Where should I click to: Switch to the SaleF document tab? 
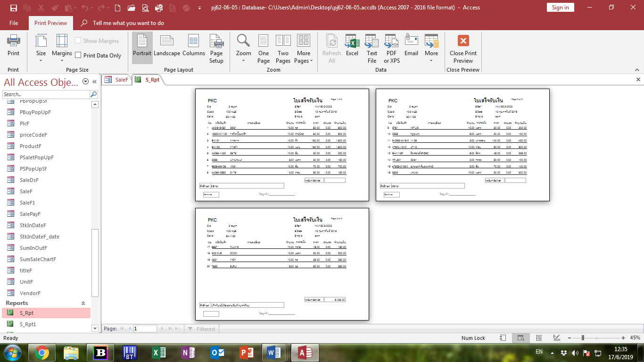(117, 80)
